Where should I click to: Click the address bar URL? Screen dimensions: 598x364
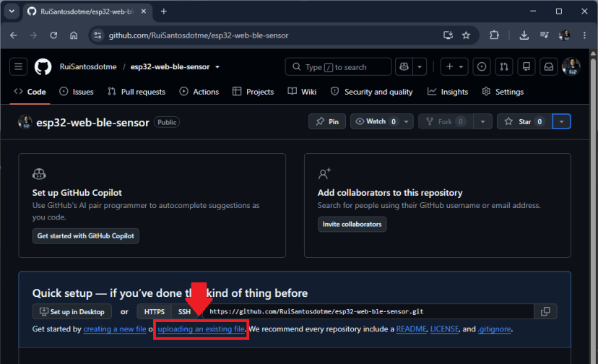(199, 35)
